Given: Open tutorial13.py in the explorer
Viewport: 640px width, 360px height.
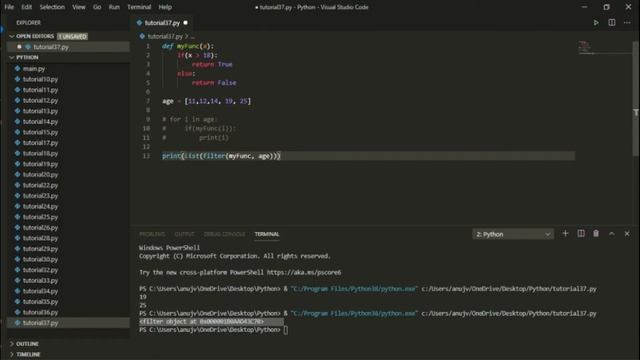Looking at the screenshot, I should 69,111.
